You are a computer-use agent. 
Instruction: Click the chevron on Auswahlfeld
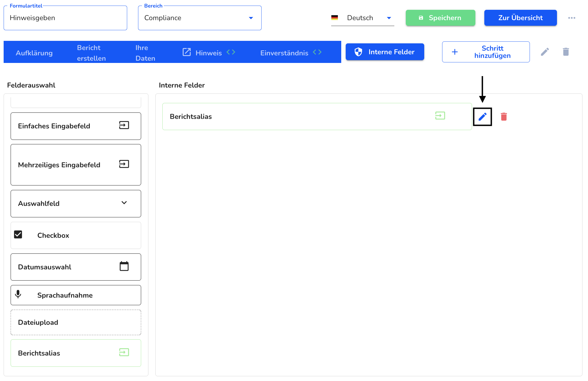[124, 203]
